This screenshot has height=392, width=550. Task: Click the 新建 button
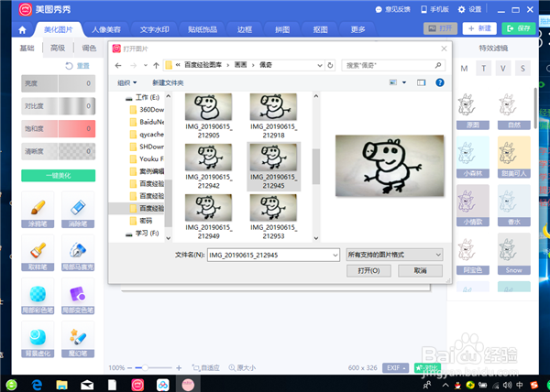479,28
